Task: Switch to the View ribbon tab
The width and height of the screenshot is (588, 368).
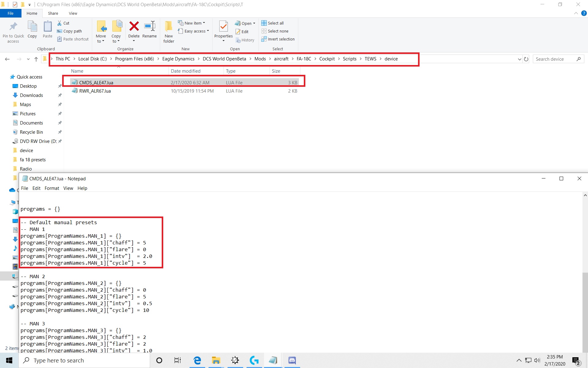Action: 73,13
